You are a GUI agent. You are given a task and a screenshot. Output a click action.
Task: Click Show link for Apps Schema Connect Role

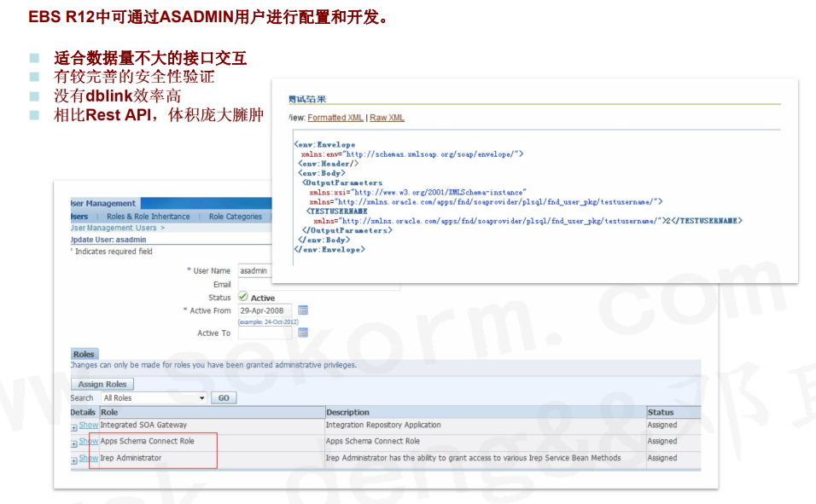89,441
